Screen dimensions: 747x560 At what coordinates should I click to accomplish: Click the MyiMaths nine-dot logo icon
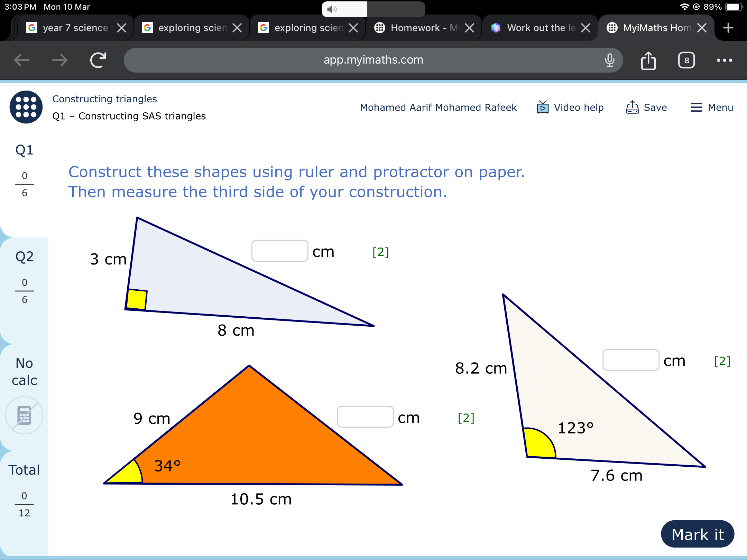tap(26, 107)
